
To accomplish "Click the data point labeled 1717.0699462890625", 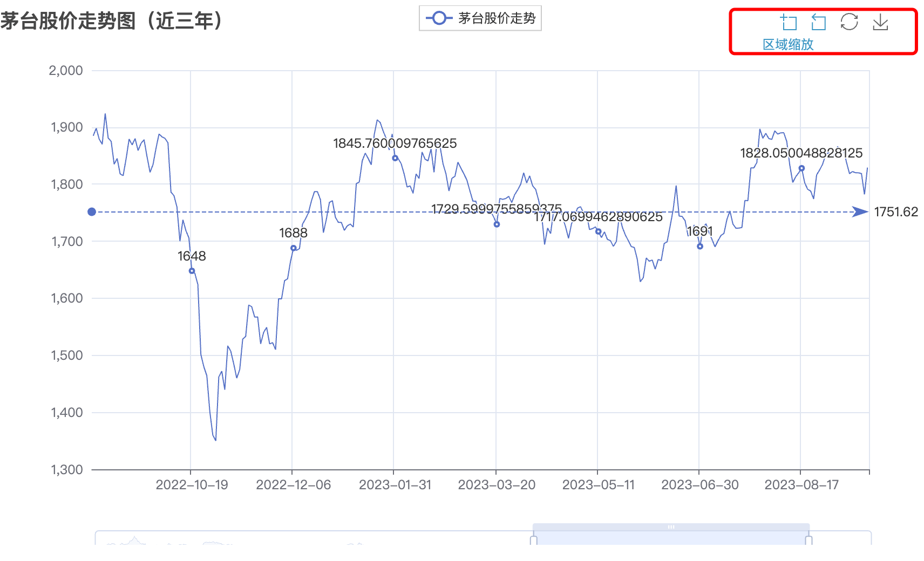I will (x=598, y=231).
